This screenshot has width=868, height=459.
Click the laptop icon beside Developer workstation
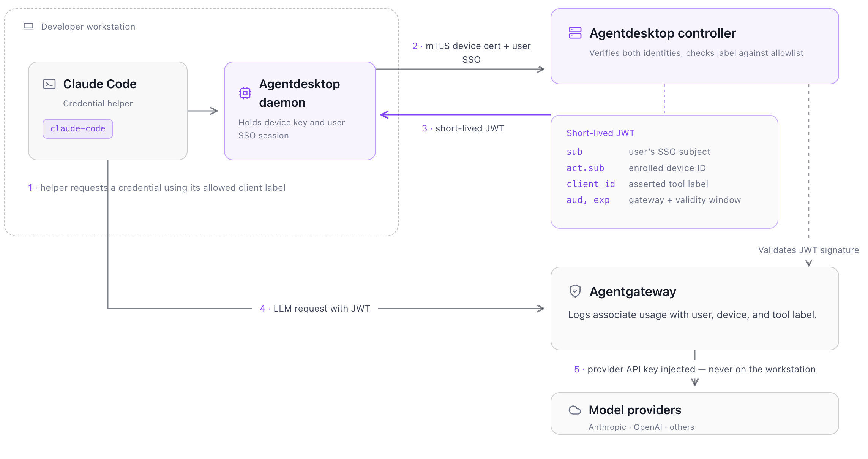pyautogui.click(x=28, y=27)
